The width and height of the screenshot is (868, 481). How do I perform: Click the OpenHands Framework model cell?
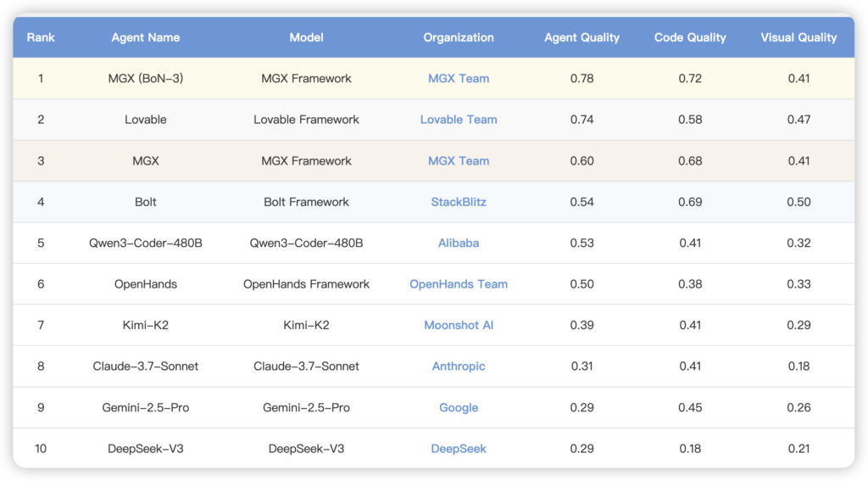click(x=306, y=283)
